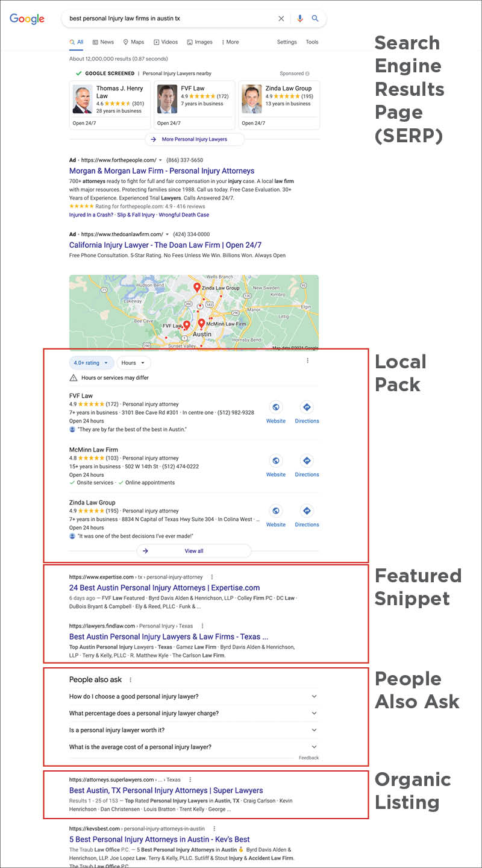The width and height of the screenshot is (482, 868).
Task: Click inside the search input field
Action: (169, 19)
